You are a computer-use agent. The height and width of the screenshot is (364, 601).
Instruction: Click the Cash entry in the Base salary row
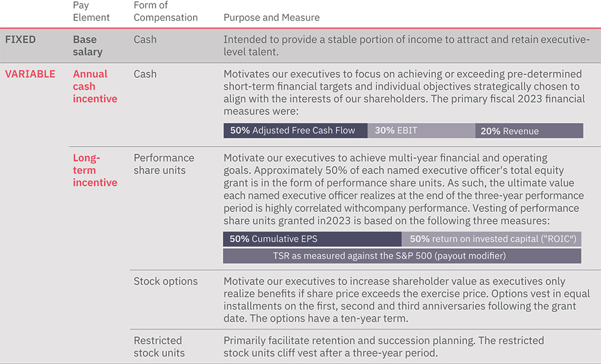[145, 40]
